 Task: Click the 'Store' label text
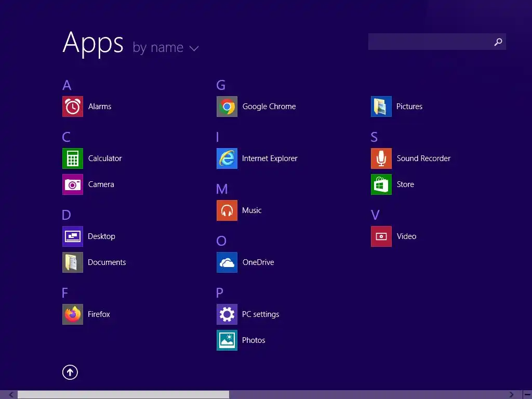click(405, 184)
